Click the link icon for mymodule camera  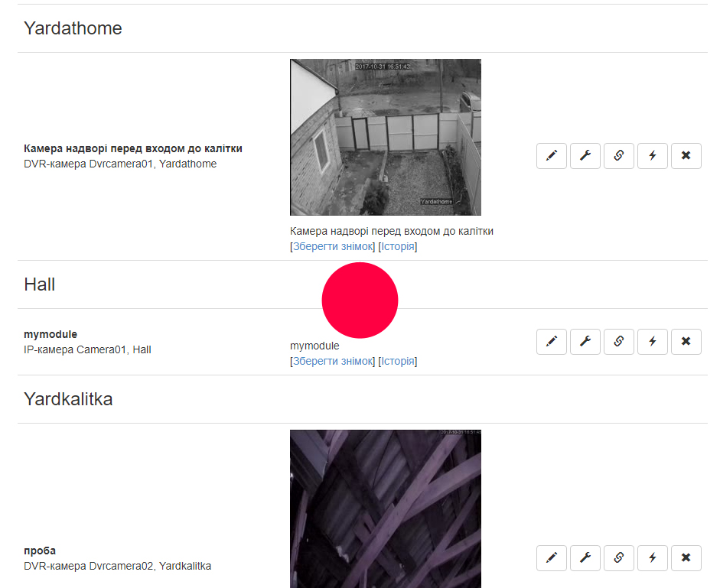pos(618,342)
